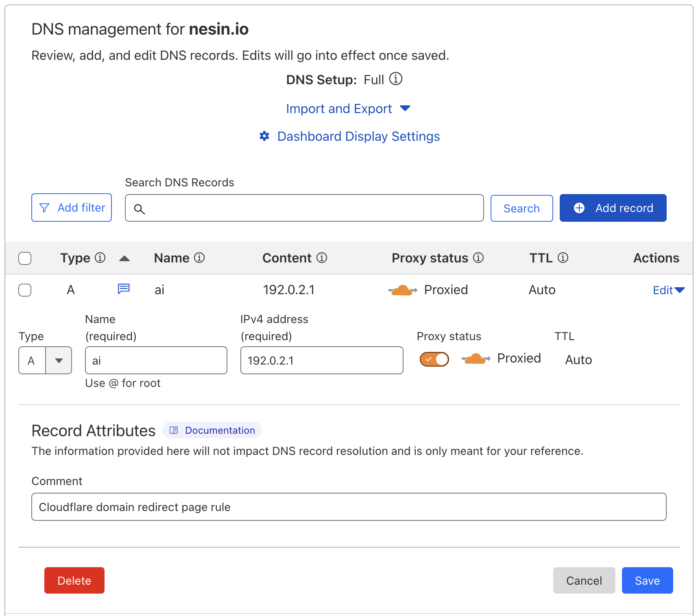Click the TTL column info icon
The width and height of the screenshot is (698, 616).
[563, 258]
